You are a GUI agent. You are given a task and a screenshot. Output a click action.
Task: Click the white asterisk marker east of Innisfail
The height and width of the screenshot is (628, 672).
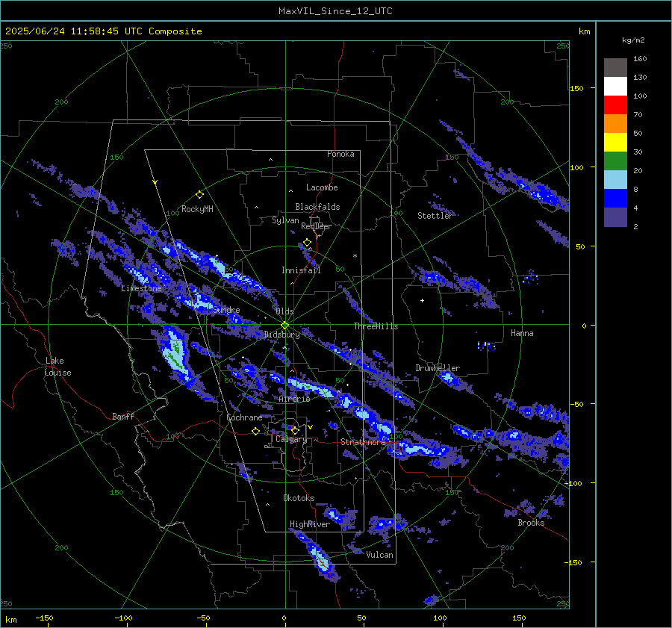tap(355, 256)
